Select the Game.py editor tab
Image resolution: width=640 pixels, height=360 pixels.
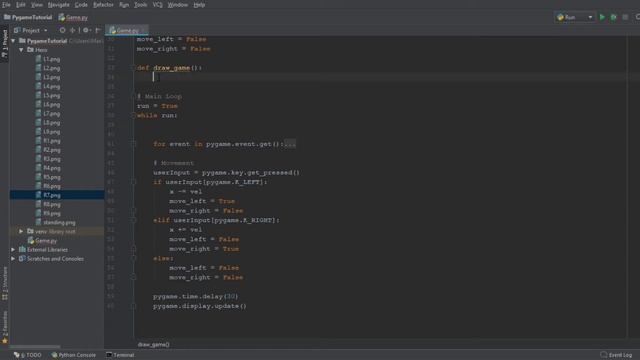(x=127, y=31)
